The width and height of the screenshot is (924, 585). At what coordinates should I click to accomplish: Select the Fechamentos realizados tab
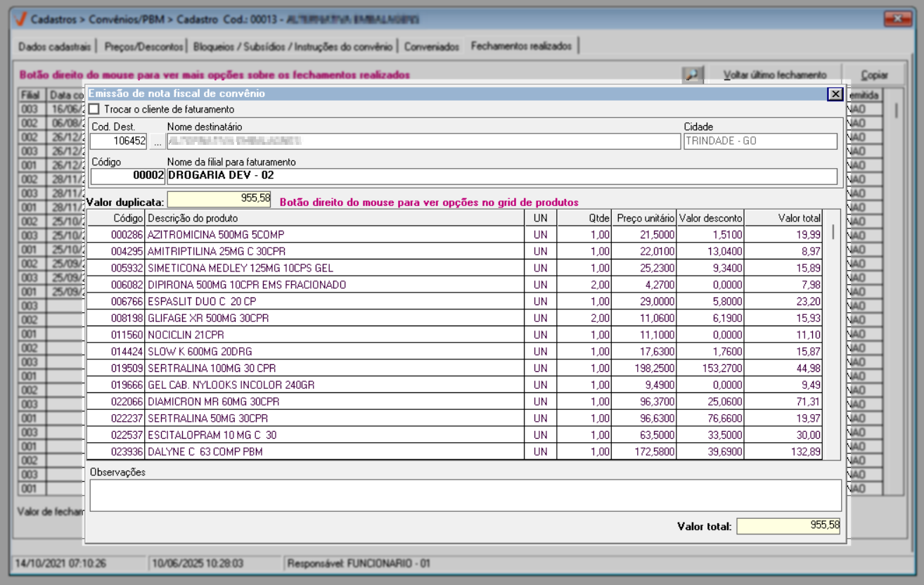(x=522, y=46)
